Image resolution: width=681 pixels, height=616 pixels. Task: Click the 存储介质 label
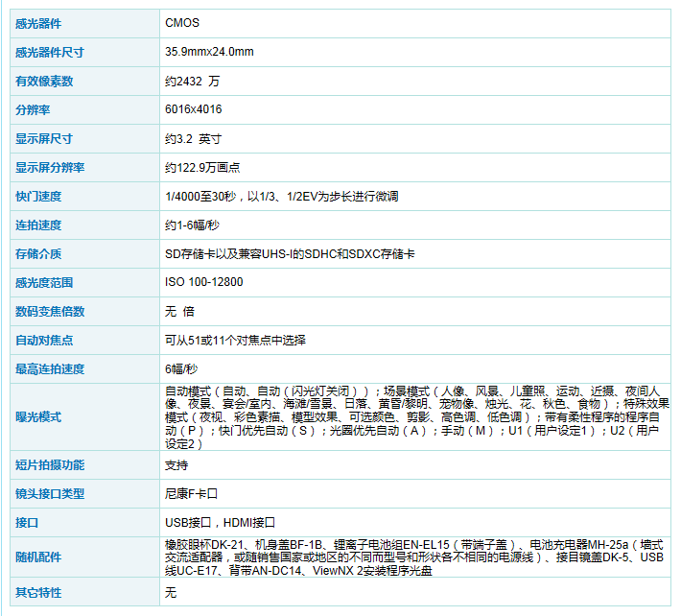38,253
